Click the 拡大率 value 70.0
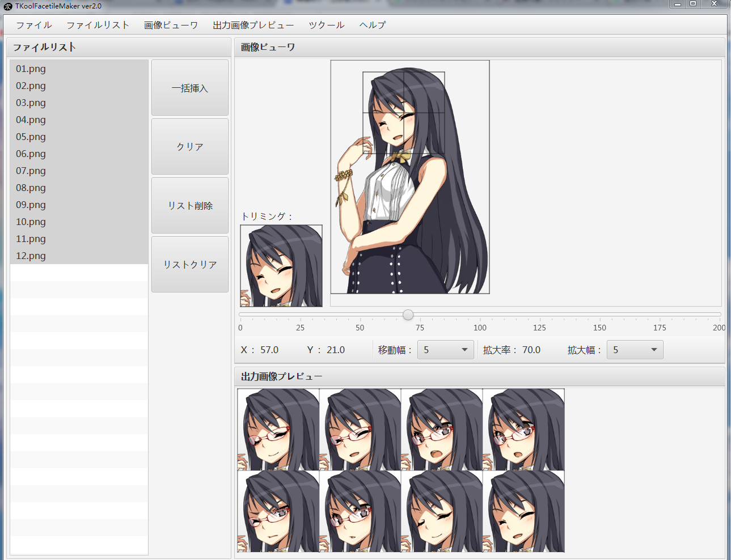 (x=531, y=350)
